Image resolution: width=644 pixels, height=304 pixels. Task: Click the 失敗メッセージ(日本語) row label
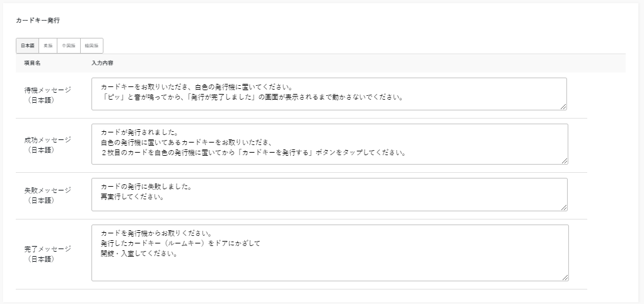coord(47,195)
